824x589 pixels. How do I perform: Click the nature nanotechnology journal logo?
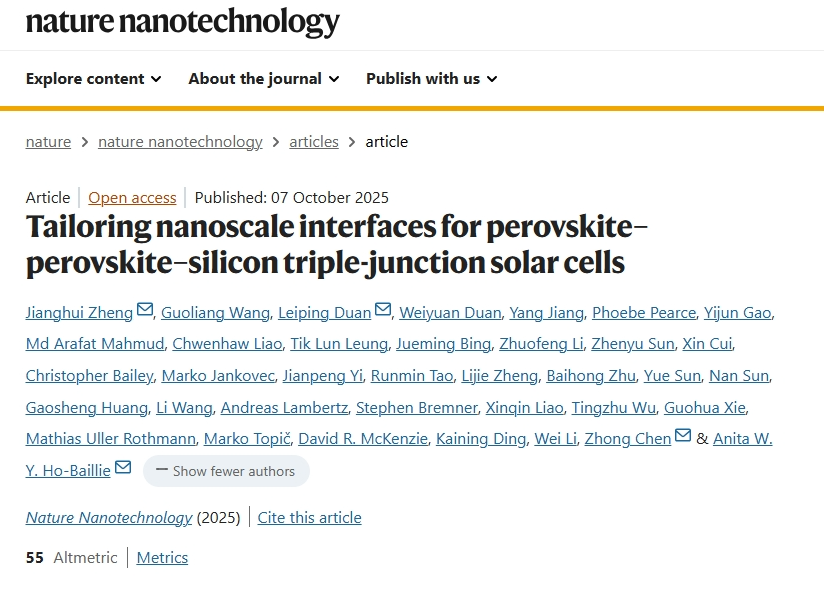click(182, 21)
